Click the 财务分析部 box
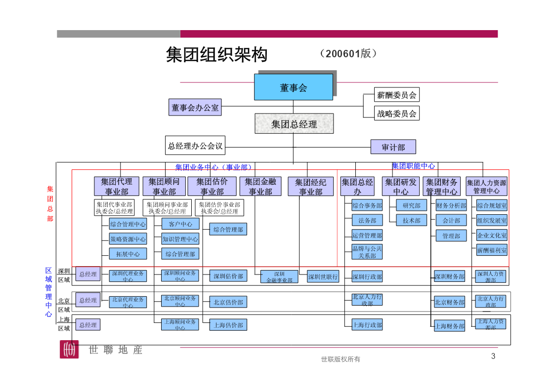The height and width of the screenshot is (392, 555). [x=451, y=205]
